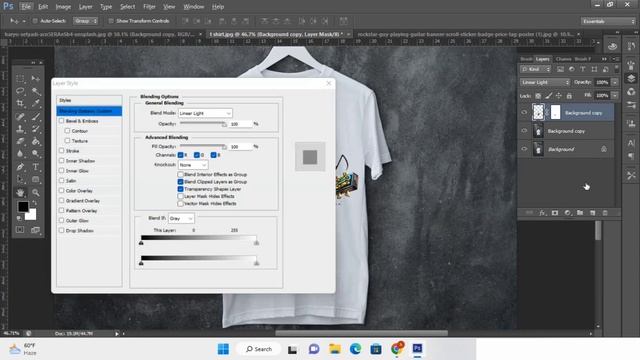
Task: Create new adjustment layer icon
Action: [567, 213]
